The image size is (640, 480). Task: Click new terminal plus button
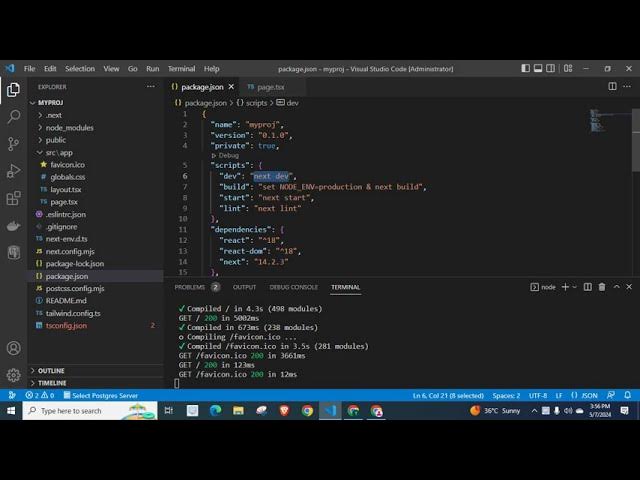[565, 287]
